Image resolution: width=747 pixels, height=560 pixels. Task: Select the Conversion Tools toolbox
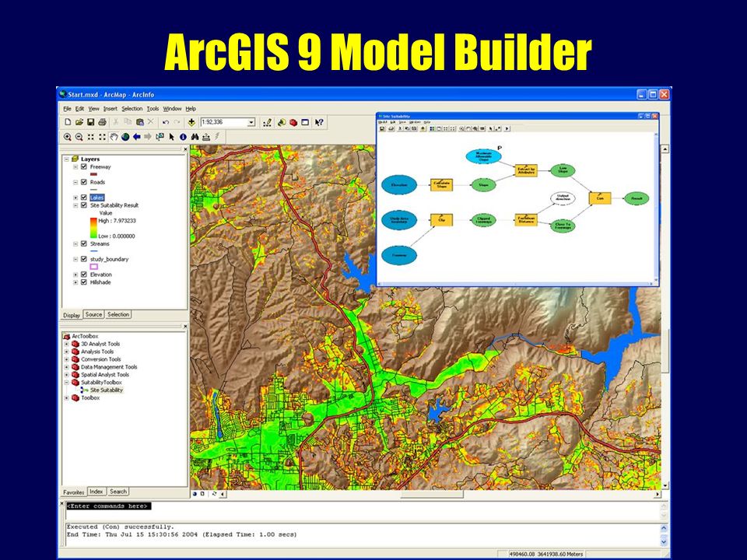(x=100, y=359)
